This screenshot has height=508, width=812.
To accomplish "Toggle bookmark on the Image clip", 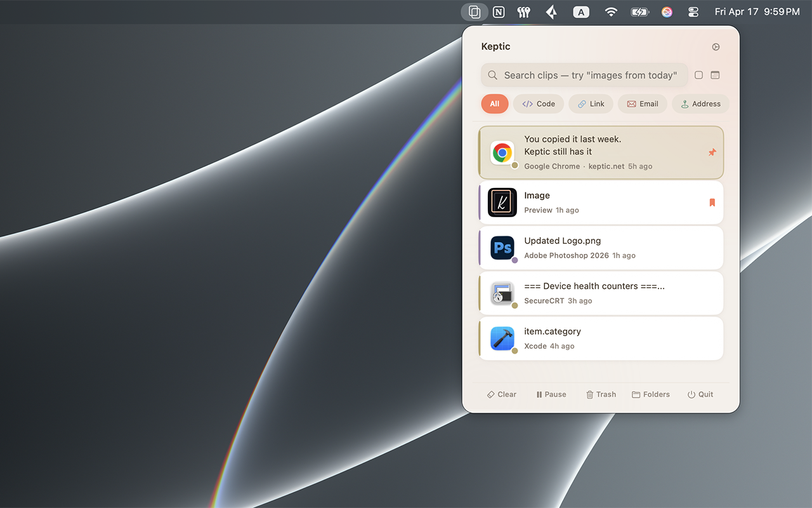I will point(712,203).
